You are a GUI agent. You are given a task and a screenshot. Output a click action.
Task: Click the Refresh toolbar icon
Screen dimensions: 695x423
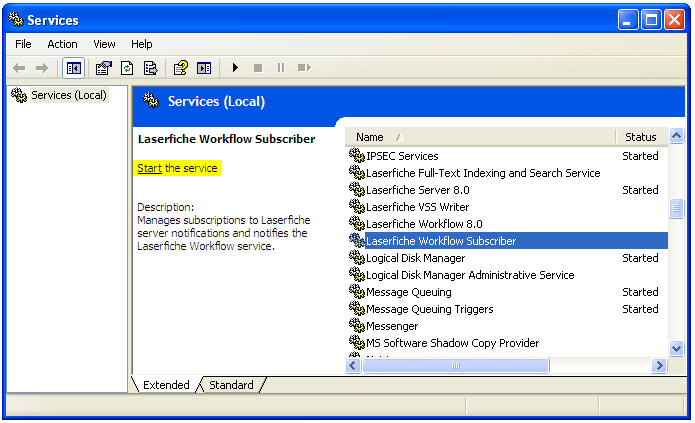click(127, 68)
